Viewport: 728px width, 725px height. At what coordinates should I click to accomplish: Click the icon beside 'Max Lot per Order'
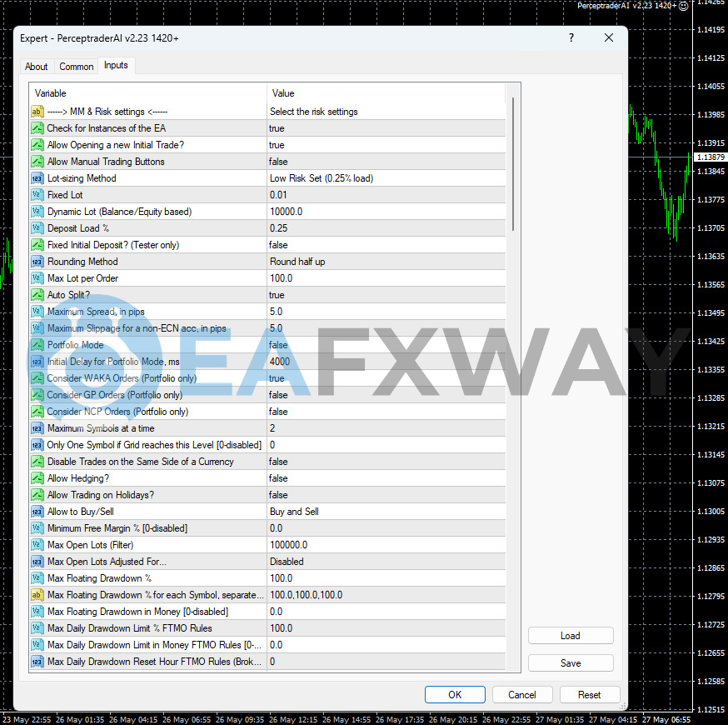click(37, 278)
